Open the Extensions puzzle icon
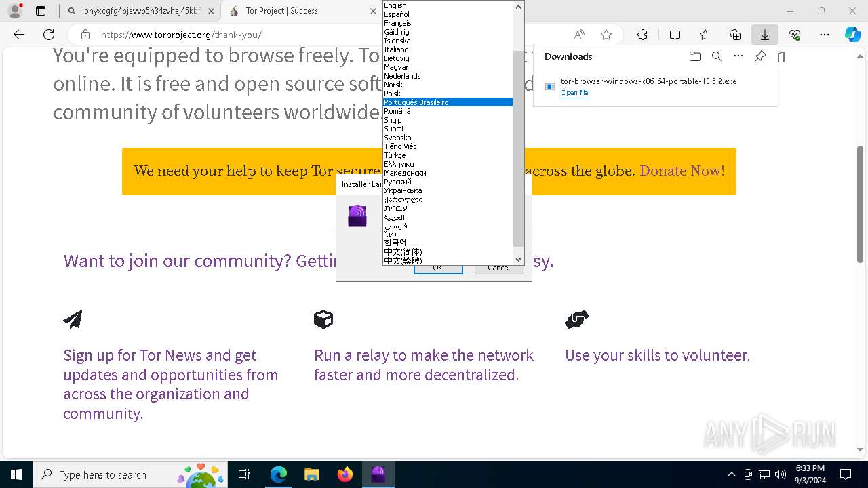 [x=643, y=35]
